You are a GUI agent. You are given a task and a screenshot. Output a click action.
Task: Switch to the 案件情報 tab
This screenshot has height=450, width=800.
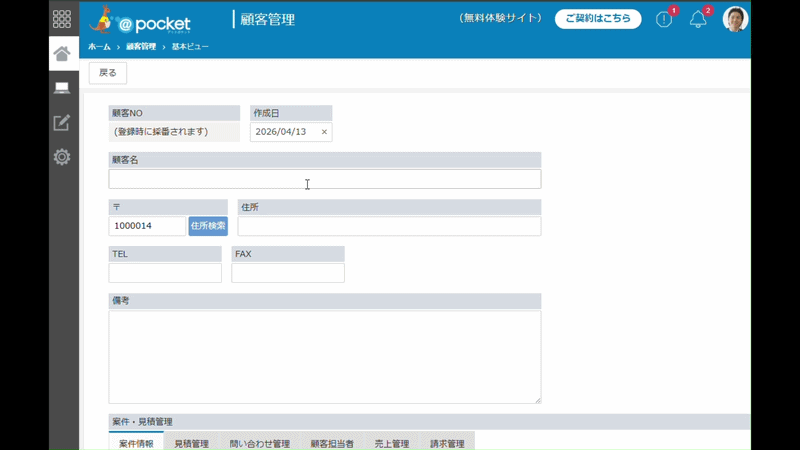tap(136, 442)
